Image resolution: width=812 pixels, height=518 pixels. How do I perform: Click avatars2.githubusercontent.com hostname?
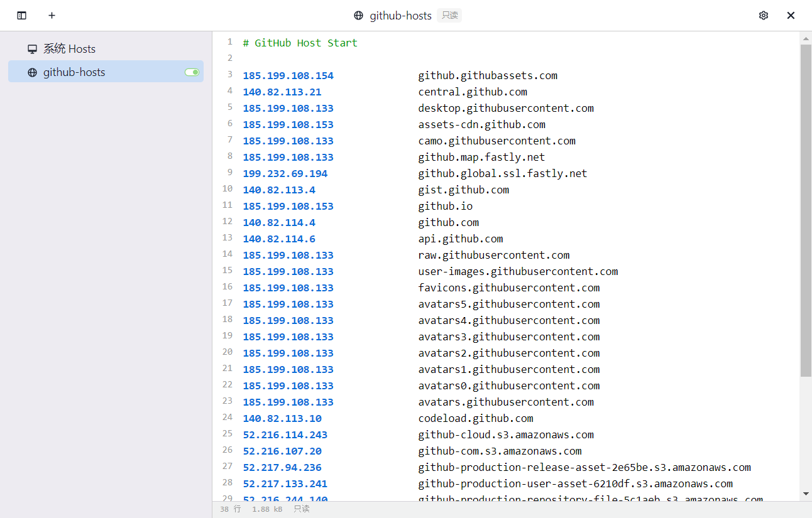point(509,353)
